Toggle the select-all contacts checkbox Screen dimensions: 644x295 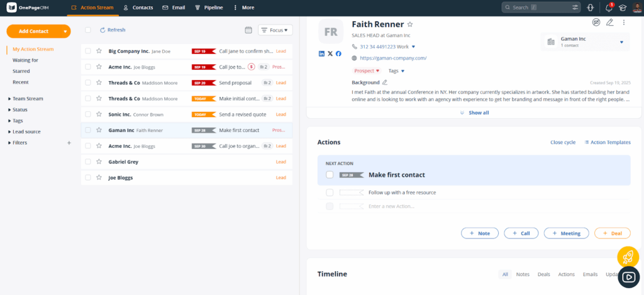(x=88, y=30)
